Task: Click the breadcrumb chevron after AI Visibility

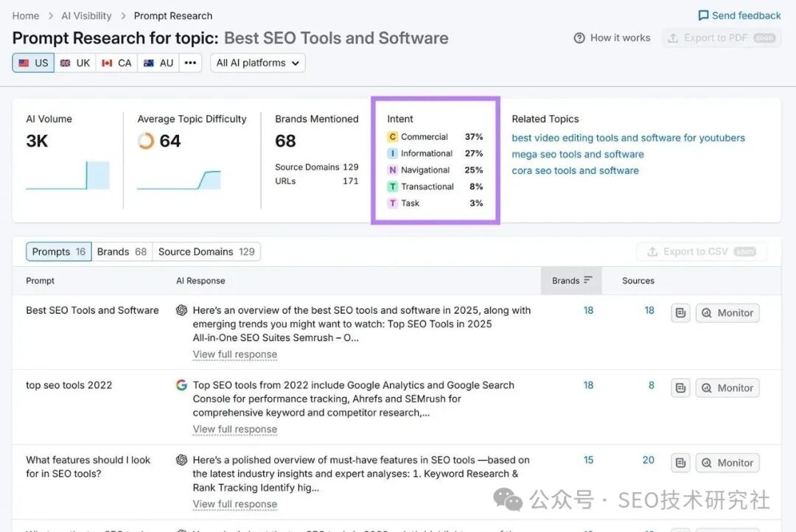Action: point(123,16)
